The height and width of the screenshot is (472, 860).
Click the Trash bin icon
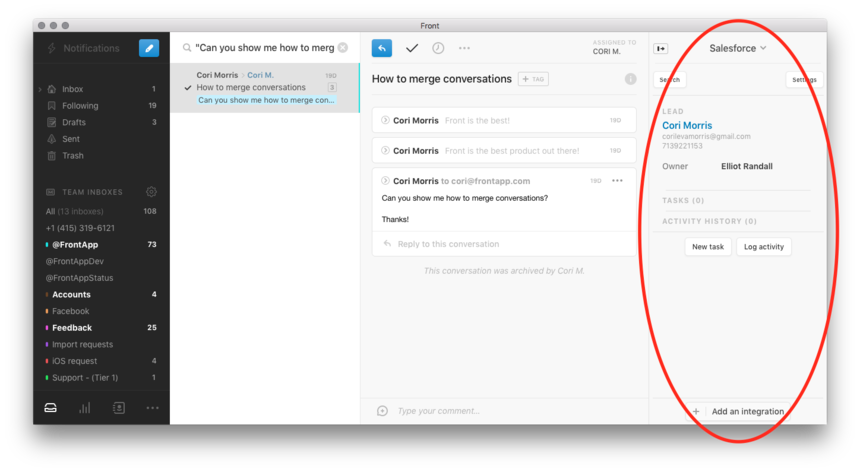click(52, 156)
